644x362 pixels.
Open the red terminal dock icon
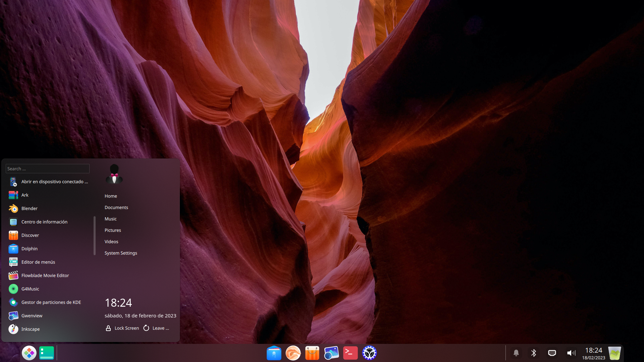coord(351,353)
